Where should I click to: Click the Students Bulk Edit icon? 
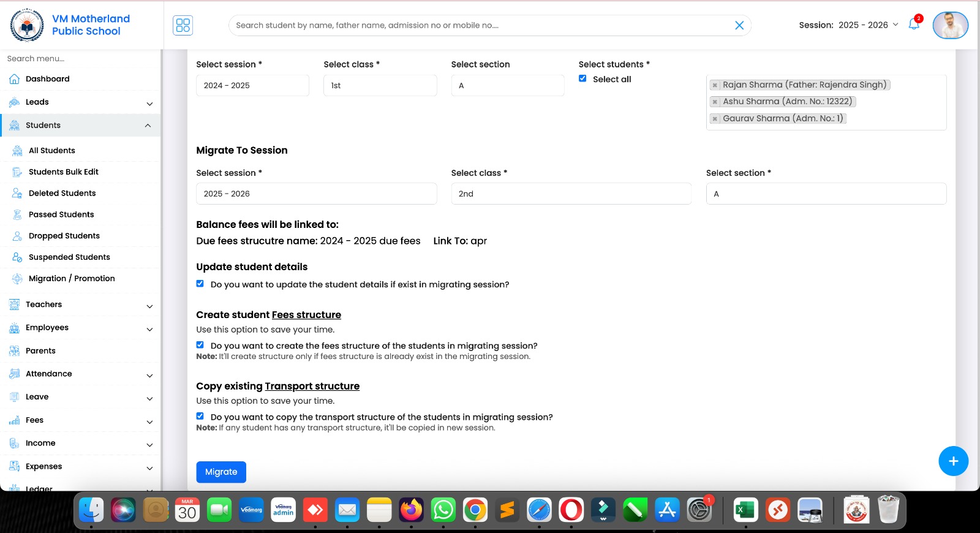pyautogui.click(x=17, y=172)
